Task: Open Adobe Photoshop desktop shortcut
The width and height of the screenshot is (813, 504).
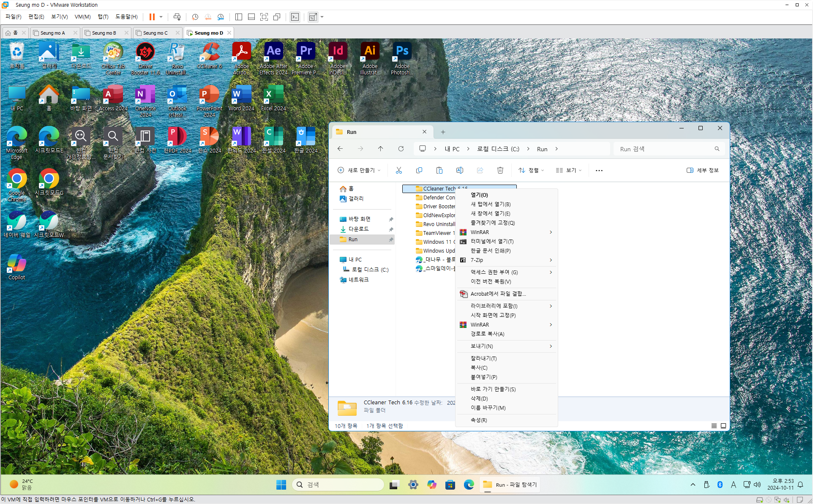Action: pyautogui.click(x=402, y=58)
